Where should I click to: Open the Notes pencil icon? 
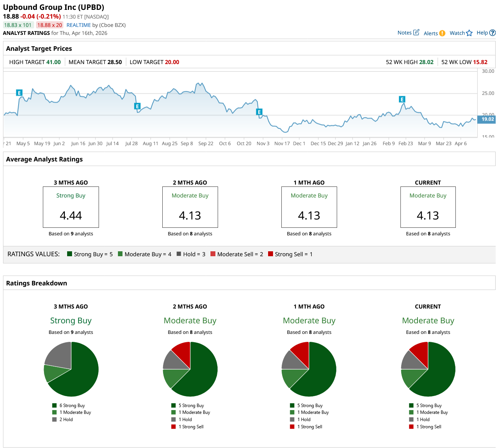pyautogui.click(x=416, y=33)
